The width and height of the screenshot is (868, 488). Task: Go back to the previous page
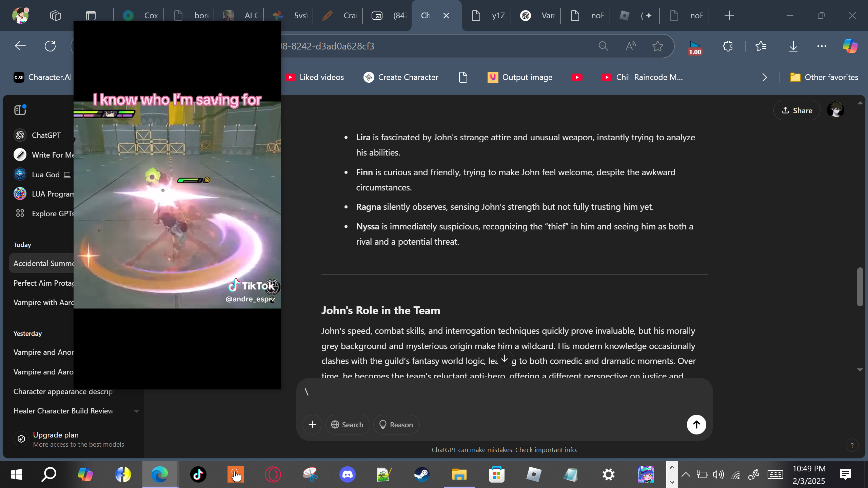[20, 46]
